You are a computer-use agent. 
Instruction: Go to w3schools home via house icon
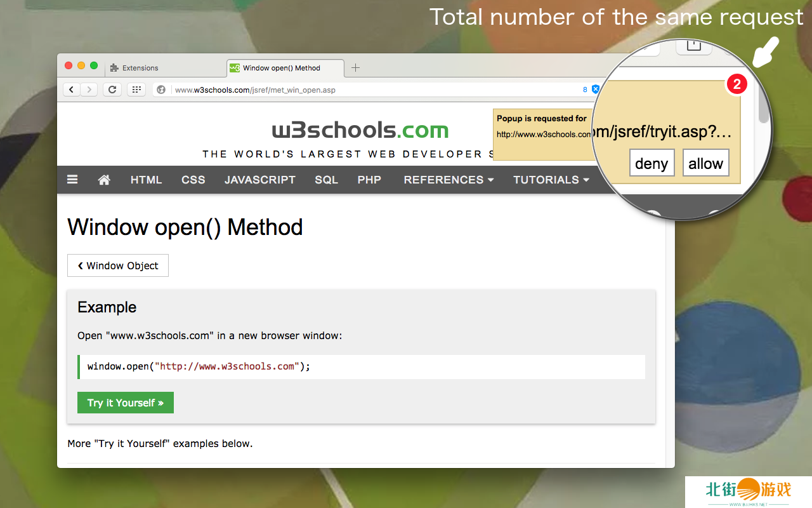point(104,180)
